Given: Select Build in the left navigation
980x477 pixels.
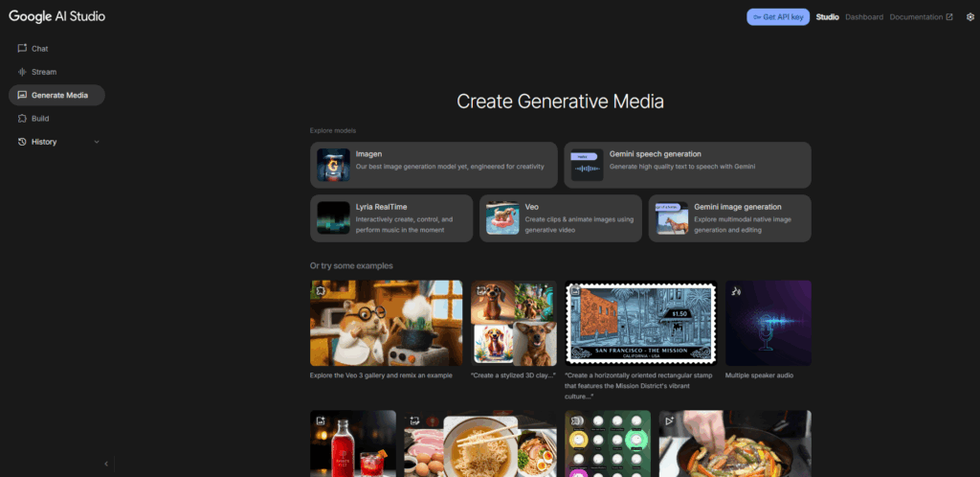Looking at the screenshot, I should pos(56,118).
